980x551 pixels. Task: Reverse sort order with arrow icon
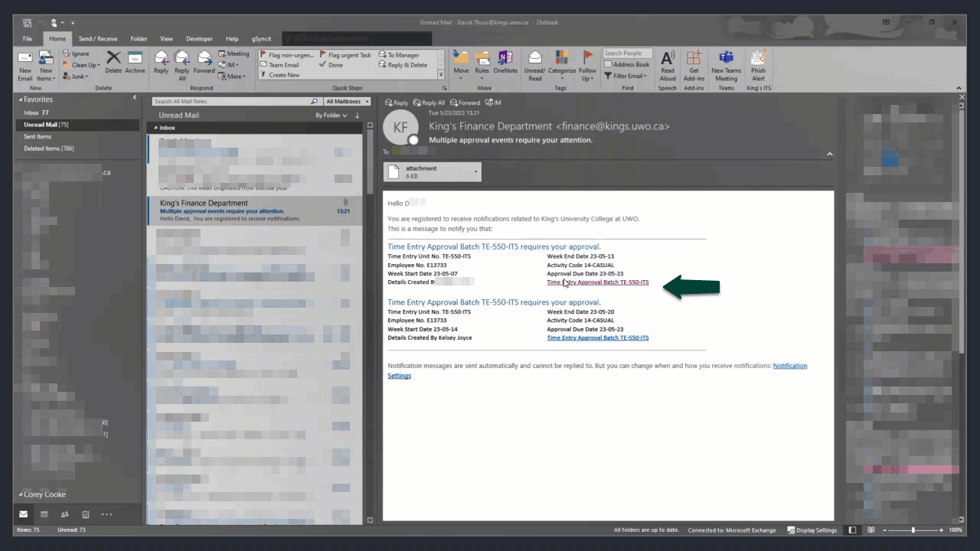(x=357, y=116)
